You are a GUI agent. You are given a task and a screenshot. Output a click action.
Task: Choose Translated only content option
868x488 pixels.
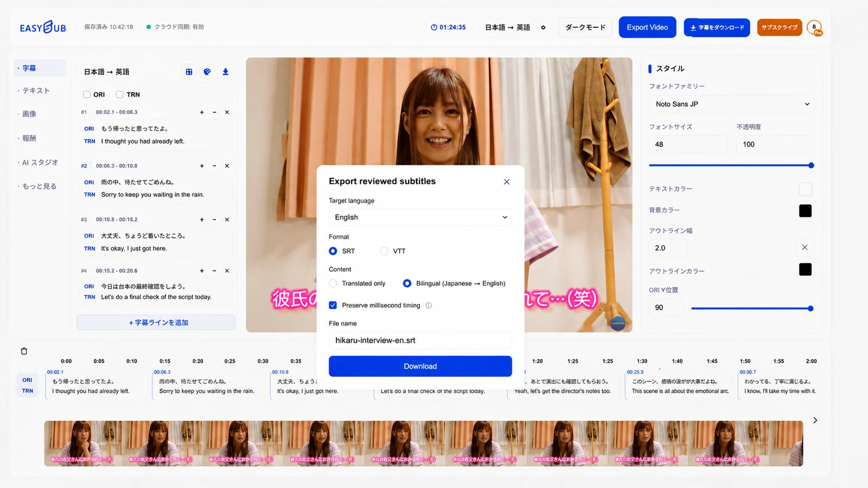(x=333, y=284)
